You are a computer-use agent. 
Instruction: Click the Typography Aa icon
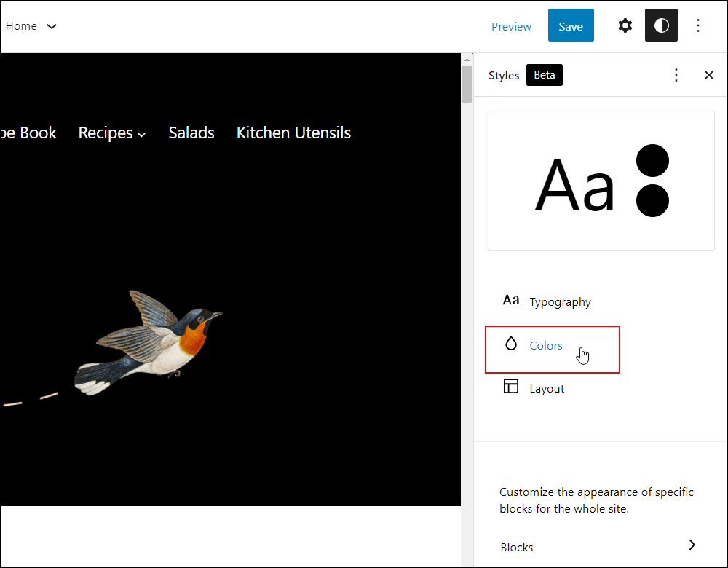pos(511,301)
